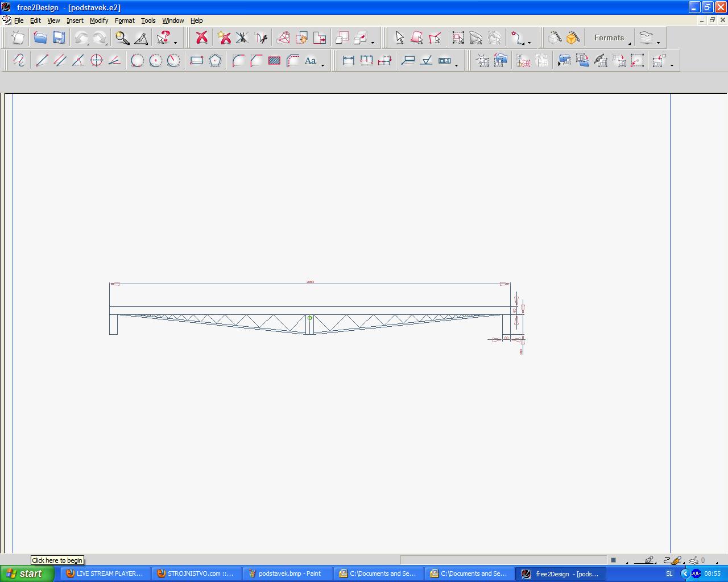
Task: Click the green center point on truss
Action: 310,318
